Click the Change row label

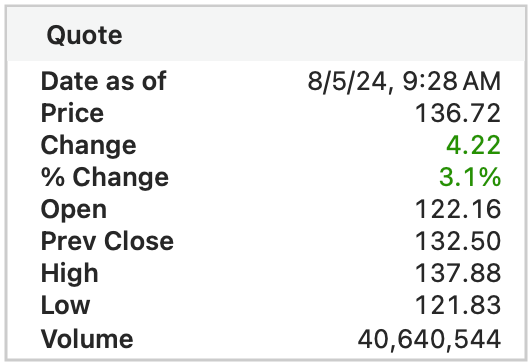88,146
